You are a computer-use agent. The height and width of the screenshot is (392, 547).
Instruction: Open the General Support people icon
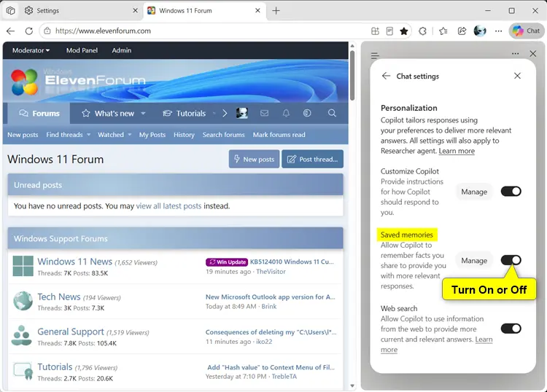tap(22, 335)
